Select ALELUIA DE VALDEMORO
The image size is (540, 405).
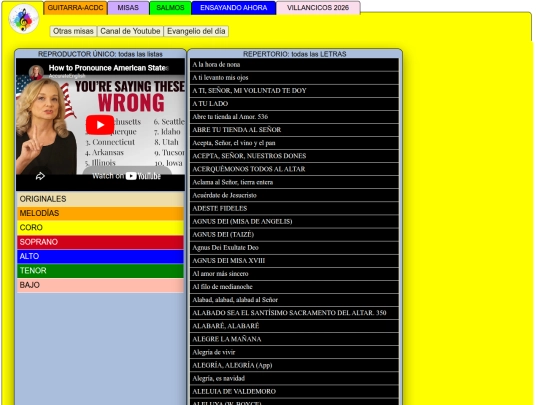294,392
